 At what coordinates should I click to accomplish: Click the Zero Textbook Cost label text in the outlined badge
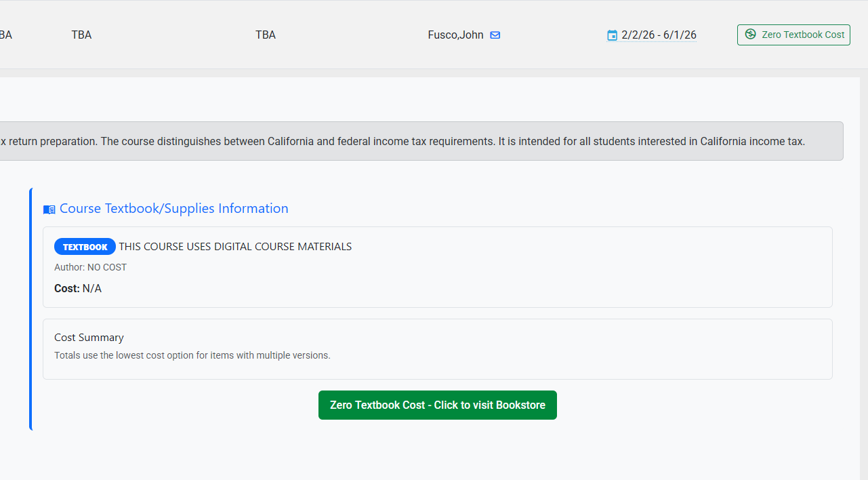click(x=803, y=35)
